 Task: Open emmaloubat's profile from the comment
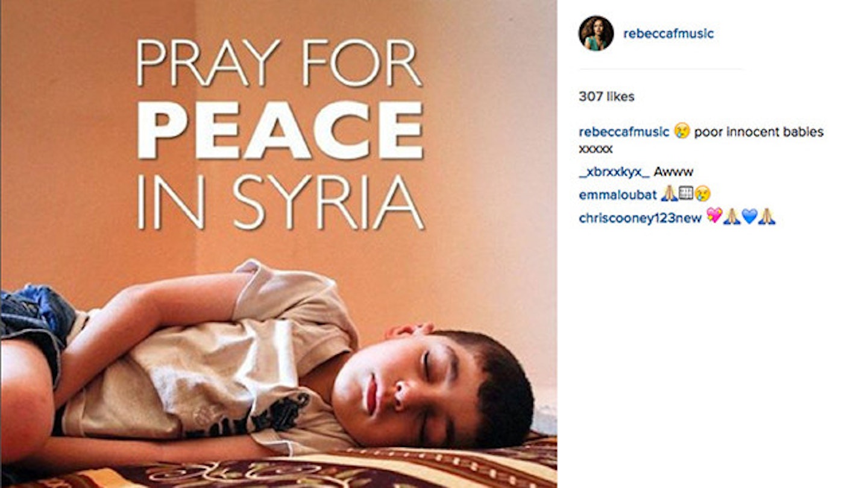(x=618, y=195)
